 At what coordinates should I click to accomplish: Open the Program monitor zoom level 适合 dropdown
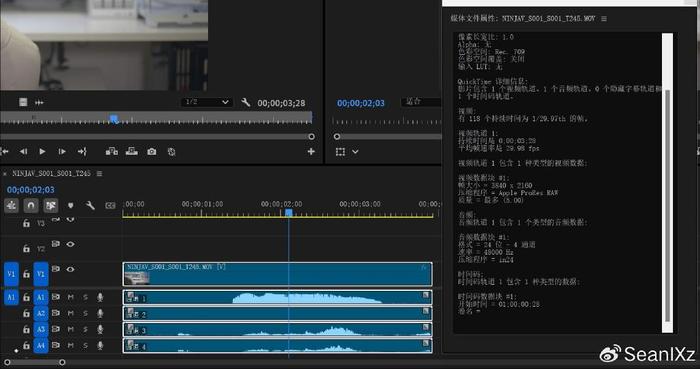point(421,102)
